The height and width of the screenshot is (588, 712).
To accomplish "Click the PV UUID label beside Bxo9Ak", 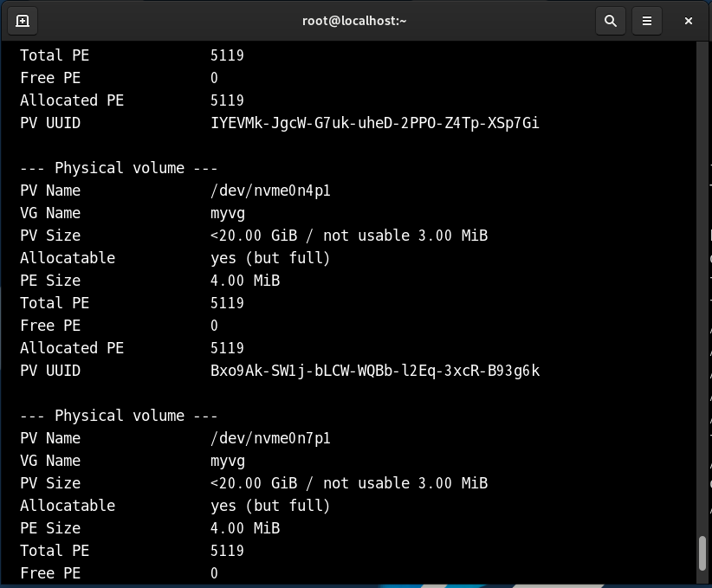I will click(x=50, y=371).
